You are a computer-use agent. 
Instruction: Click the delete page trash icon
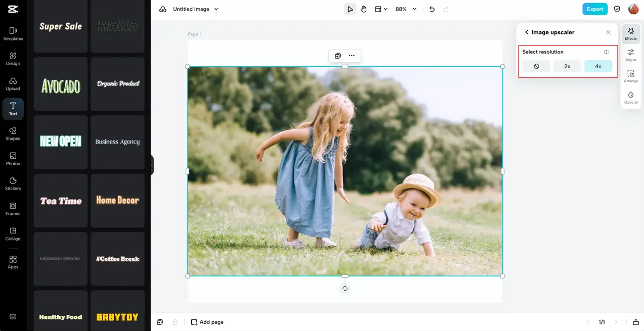175,322
